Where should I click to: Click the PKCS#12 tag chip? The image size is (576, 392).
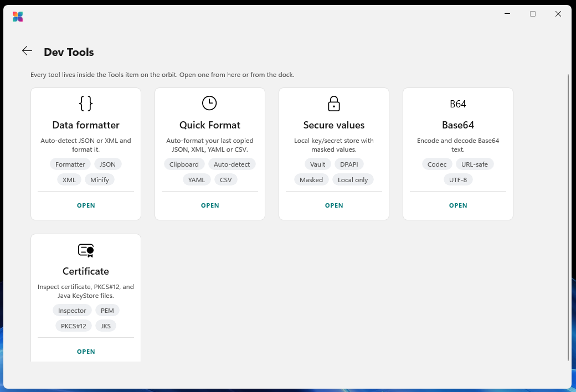(x=74, y=326)
